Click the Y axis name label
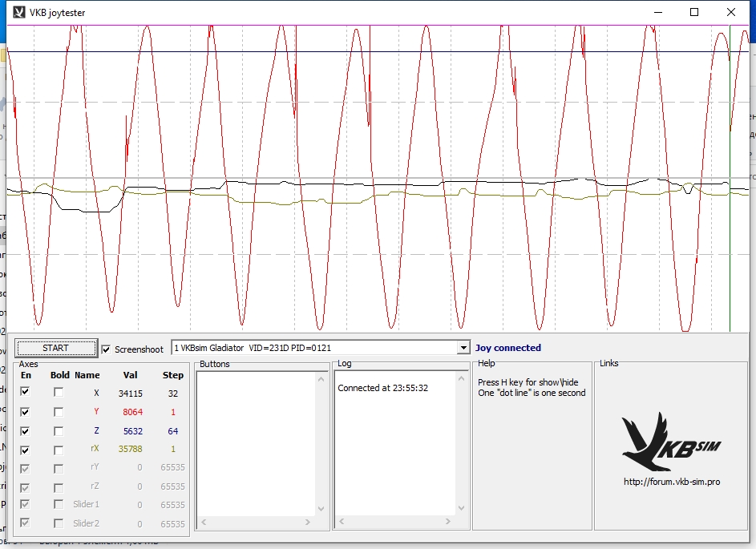Viewport: 756px width, 549px height. (x=96, y=411)
